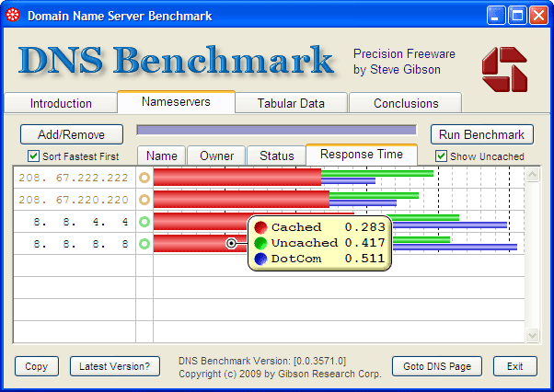554x392 pixels.
Task: Click green Uncached ball in tooltip
Action: click(260, 243)
